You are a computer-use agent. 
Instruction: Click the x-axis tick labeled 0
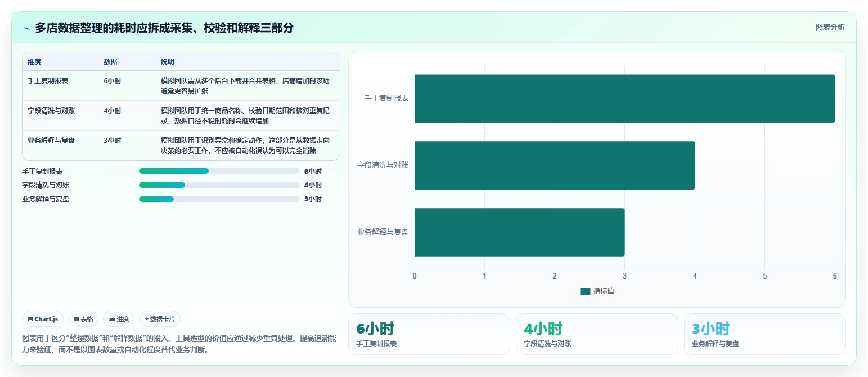pos(415,276)
